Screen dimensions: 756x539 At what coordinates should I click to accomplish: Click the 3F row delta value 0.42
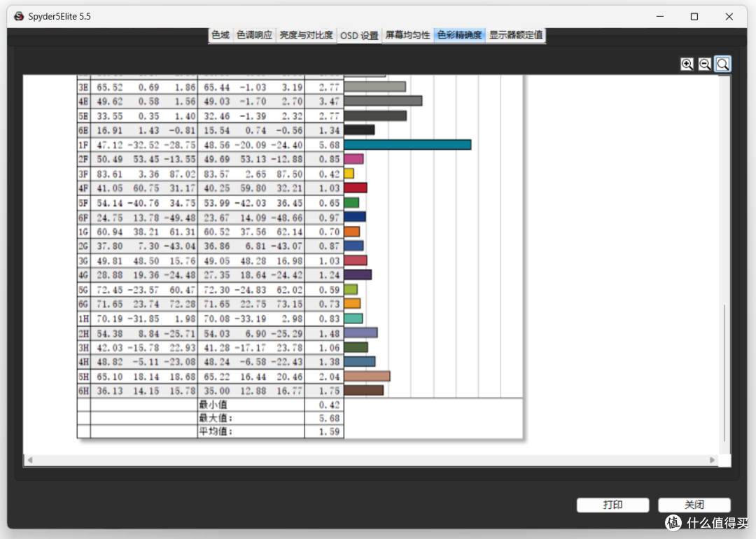click(x=329, y=174)
